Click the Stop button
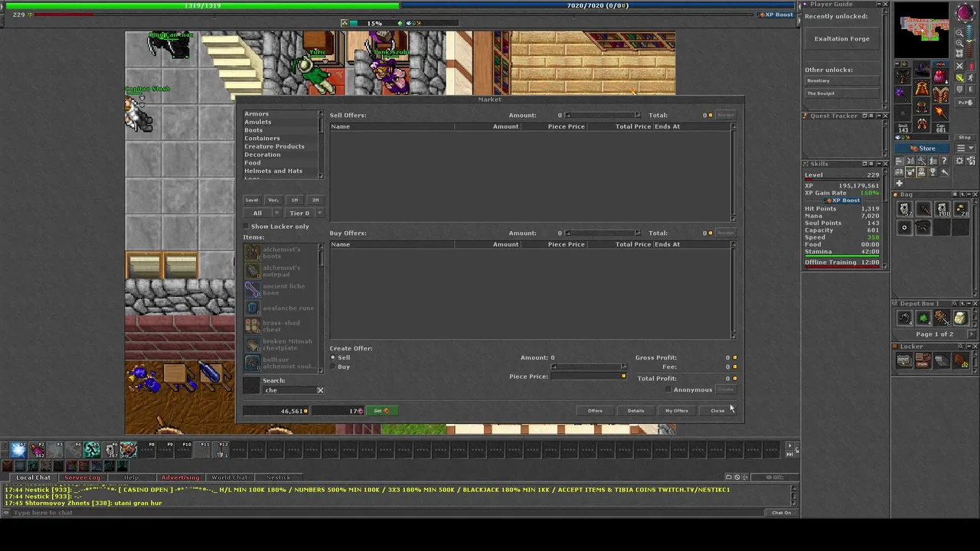The width and height of the screenshot is (980, 551). 965,137
